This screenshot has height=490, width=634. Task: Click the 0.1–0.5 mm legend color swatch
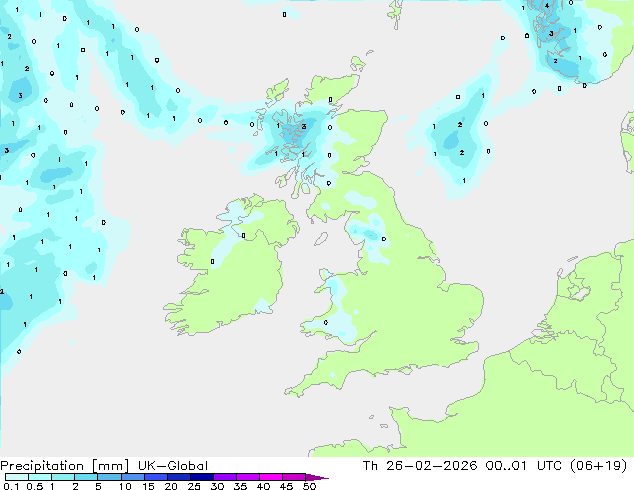click(x=17, y=477)
